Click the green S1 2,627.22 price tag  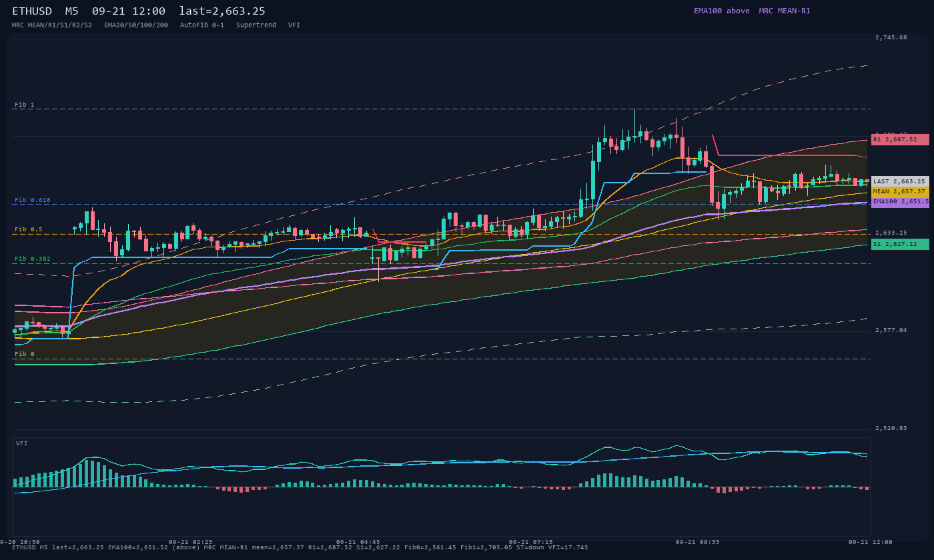click(x=900, y=245)
